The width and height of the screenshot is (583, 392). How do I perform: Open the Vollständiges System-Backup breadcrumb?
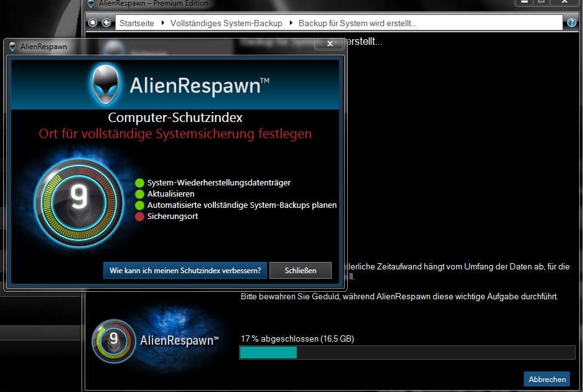(x=226, y=23)
